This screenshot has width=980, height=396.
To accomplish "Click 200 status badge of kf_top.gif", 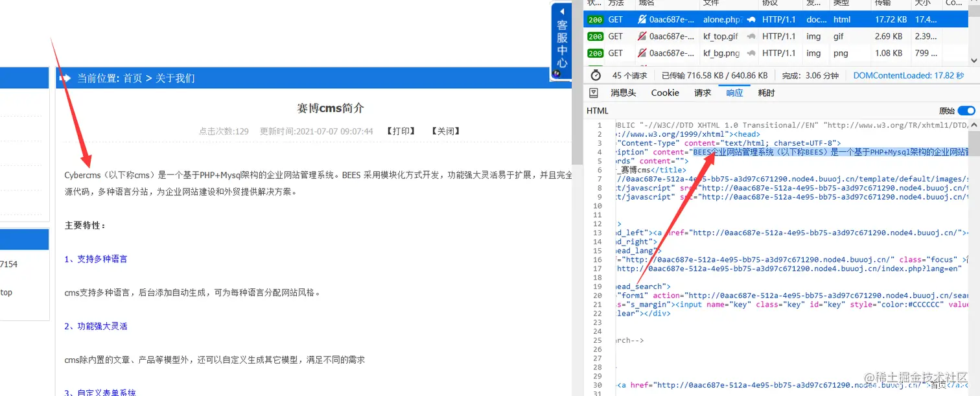I will click(595, 36).
